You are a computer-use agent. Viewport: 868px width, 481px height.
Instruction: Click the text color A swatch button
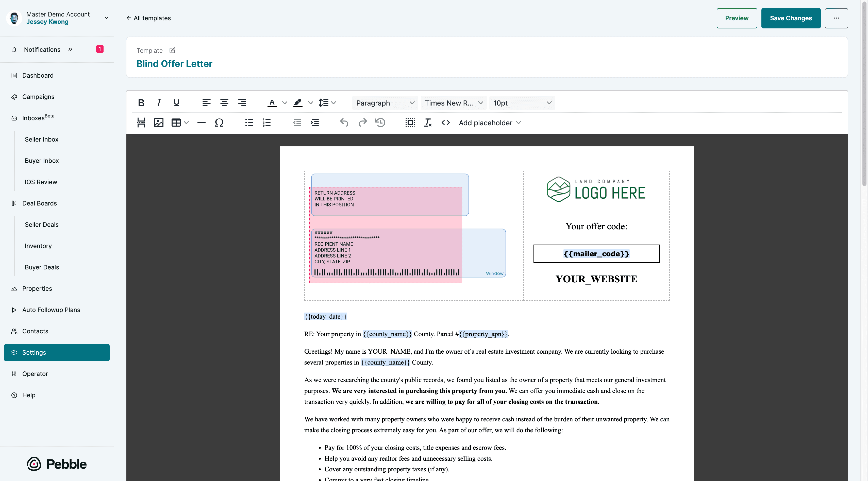click(272, 103)
